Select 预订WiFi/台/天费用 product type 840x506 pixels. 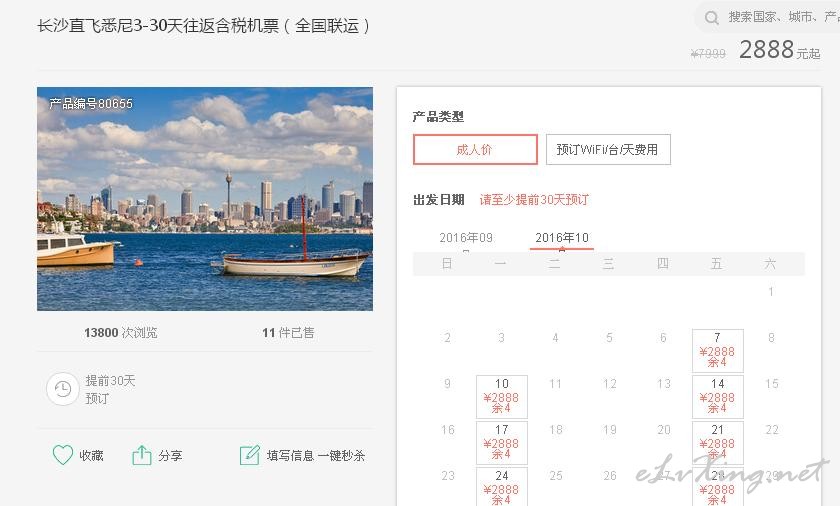click(608, 149)
